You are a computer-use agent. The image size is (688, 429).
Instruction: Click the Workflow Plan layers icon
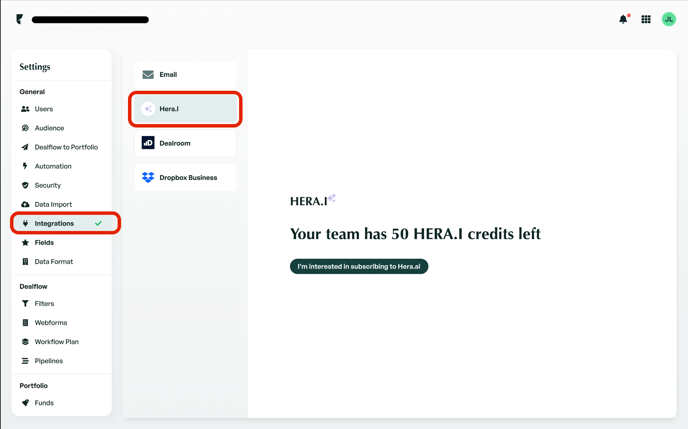pyautogui.click(x=25, y=342)
